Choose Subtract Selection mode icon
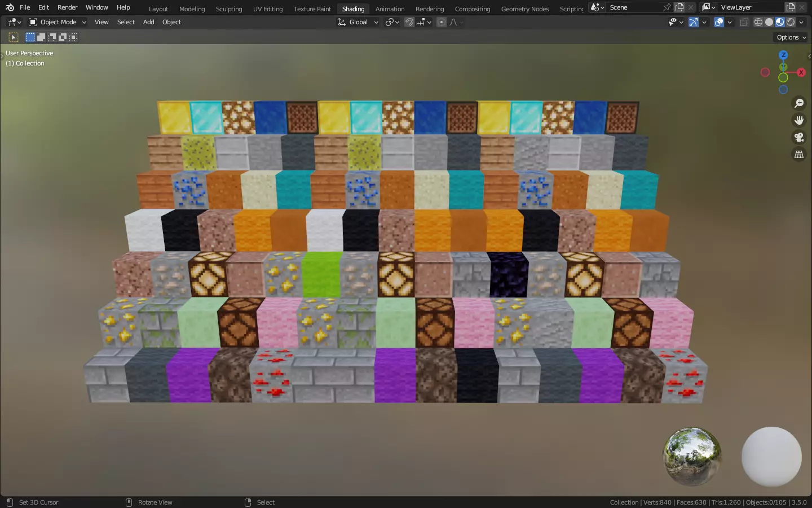This screenshot has width=812, height=508. [x=52, y=37]
